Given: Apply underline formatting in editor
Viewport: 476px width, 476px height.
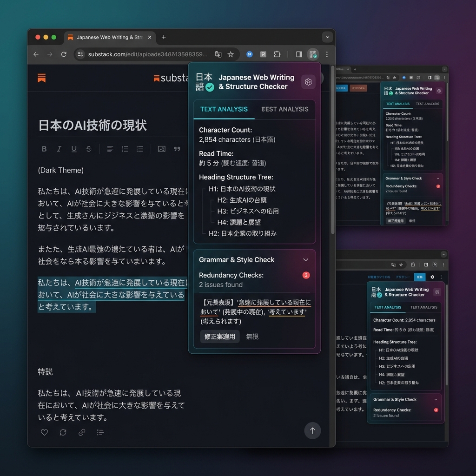Looking at the screenshot, I should pos(74,149).
